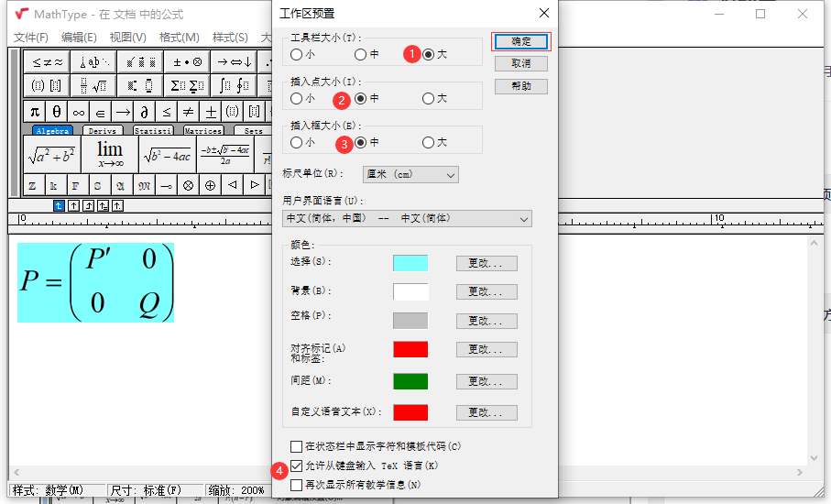Viewport: 831px width, 504px height.
Task: Open the summation templates palette
Action: tap(187, 85)
